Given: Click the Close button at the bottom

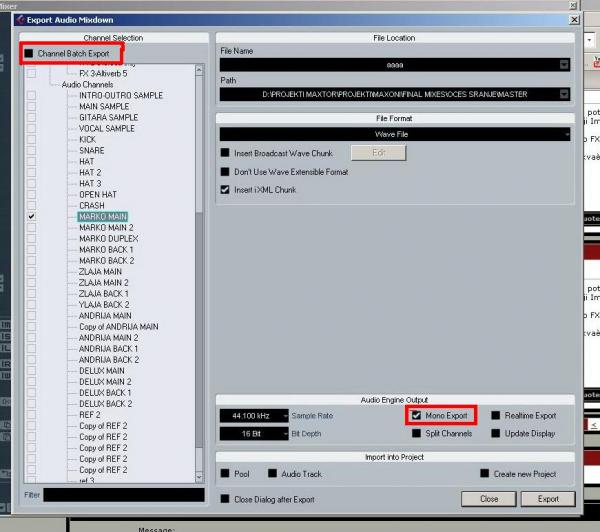Looking at the screenshot, I should coord(489,498).
